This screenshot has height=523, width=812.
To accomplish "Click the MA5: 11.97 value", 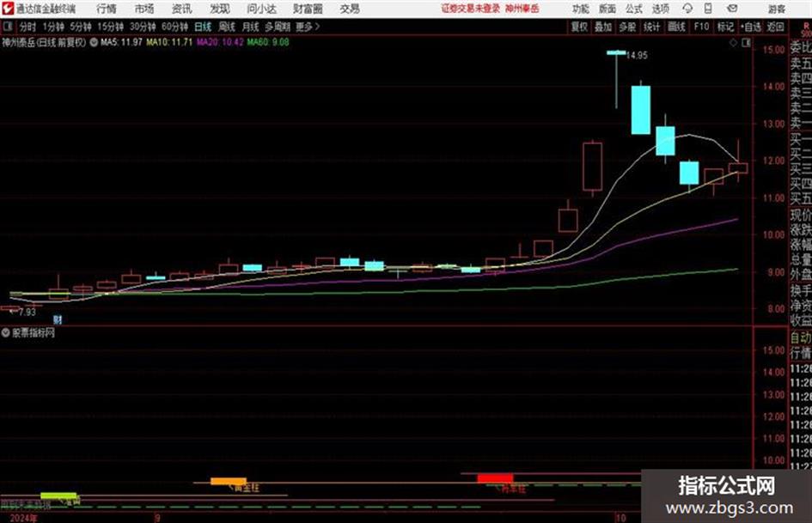I will pos(121,42).
